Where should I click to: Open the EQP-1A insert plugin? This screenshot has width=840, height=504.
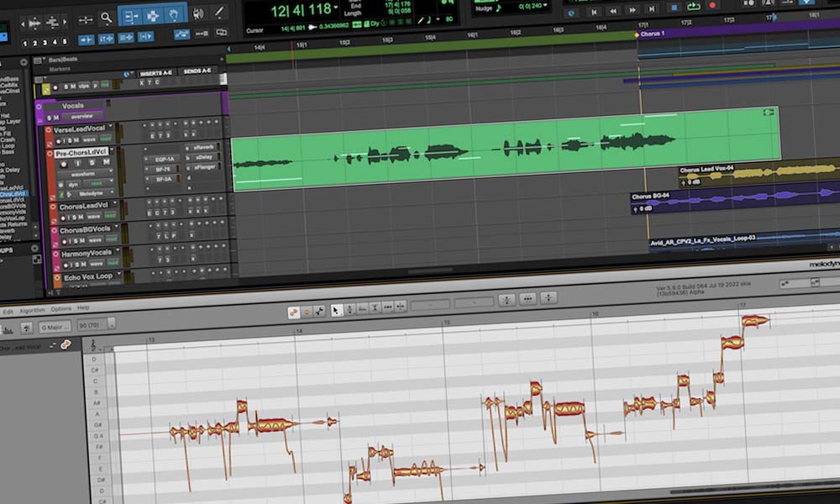[164, 159]
